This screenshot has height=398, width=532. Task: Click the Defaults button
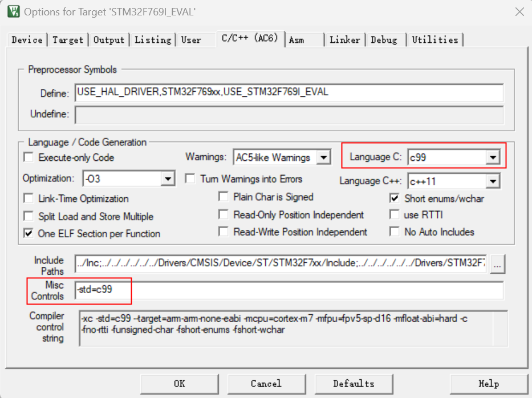[x=354, y=384]
